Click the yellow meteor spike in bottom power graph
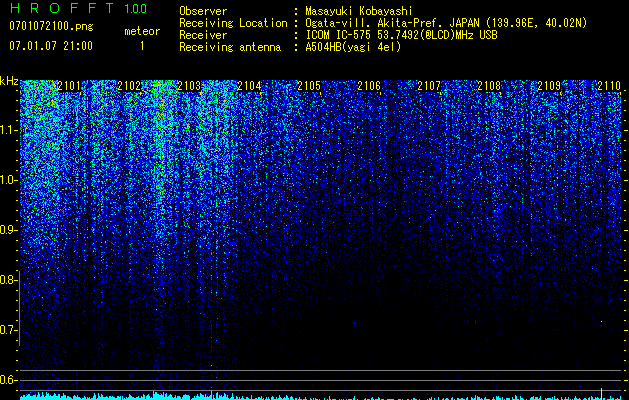This screenshot has height=400, width=629. [x=601, y=394]
